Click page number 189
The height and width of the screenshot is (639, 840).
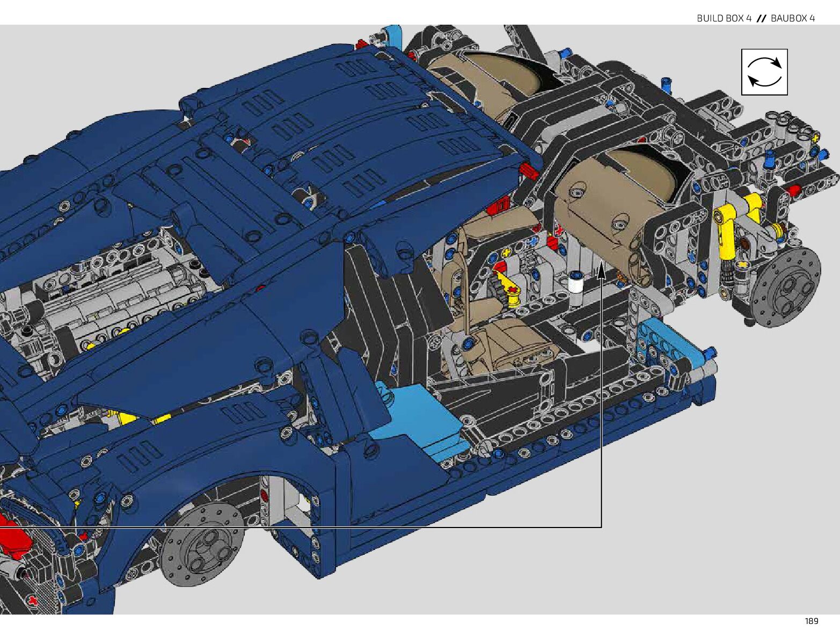coord(811,621)
